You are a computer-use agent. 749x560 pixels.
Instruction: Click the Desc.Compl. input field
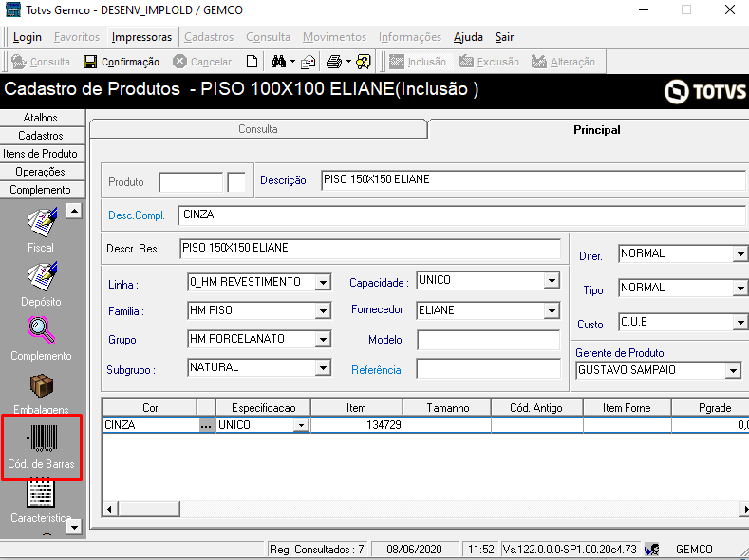(x=461, y=215)
